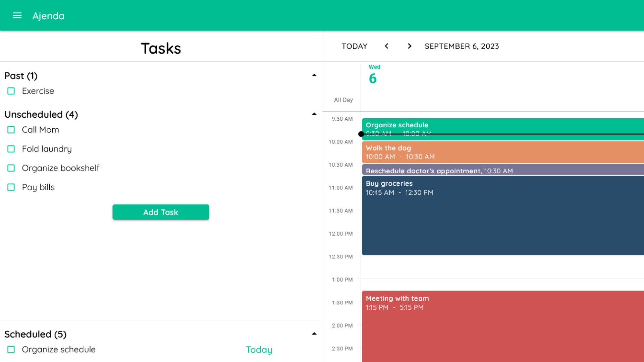Click the Today label beside Organize schedule
The width and height of the screenshot is (644, 362).
point(259,350)
